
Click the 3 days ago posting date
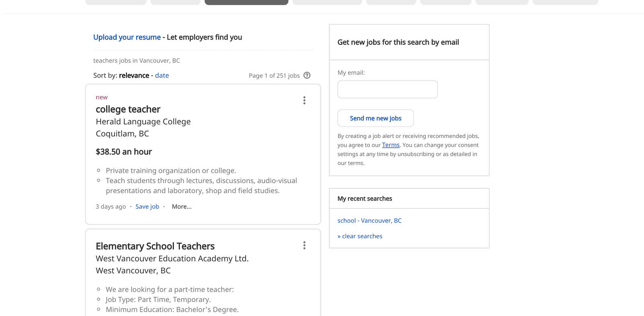point(111,207)
